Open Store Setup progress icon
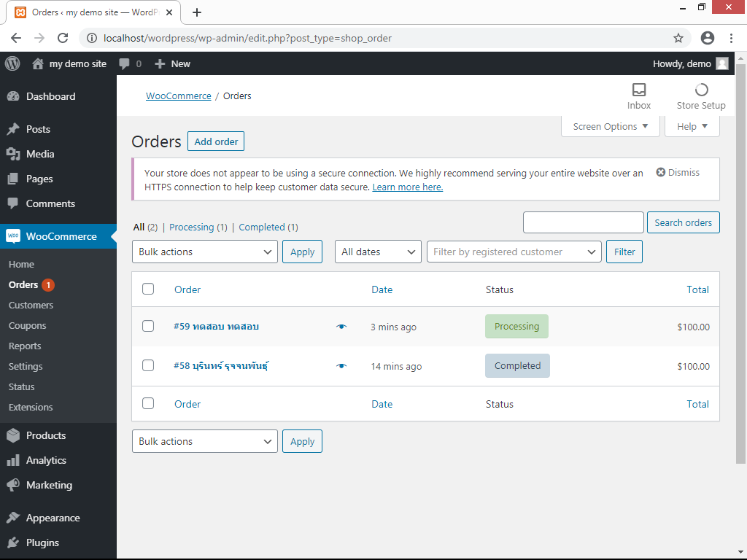This screenshot has height=560, width=747. (701, 90)
